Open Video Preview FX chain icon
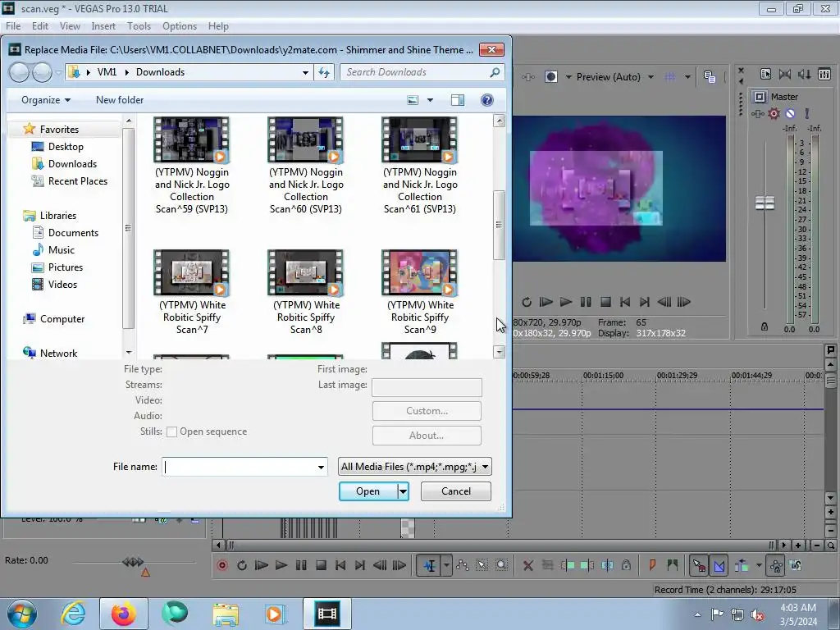Image resolution: width=840 pixels, height=630 pixels. coord(528,77)
